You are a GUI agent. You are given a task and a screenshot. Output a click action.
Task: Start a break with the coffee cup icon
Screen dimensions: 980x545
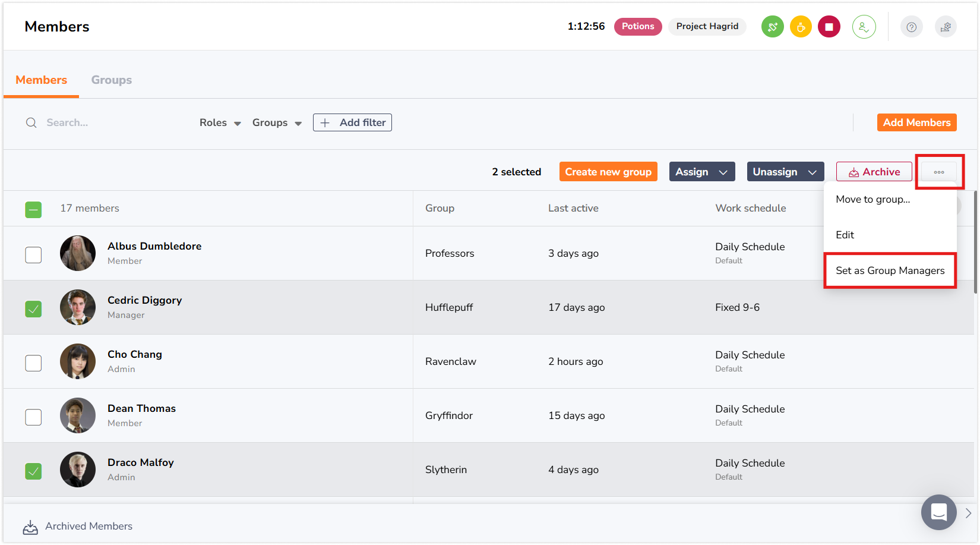801,27
